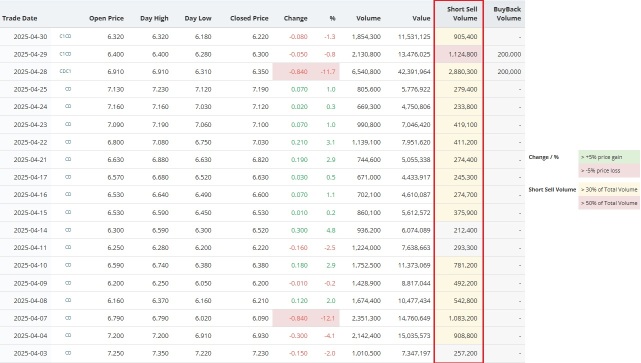Click BuyBack volume 200,000 on 2025-04-28 row

[x=509, y=72]
